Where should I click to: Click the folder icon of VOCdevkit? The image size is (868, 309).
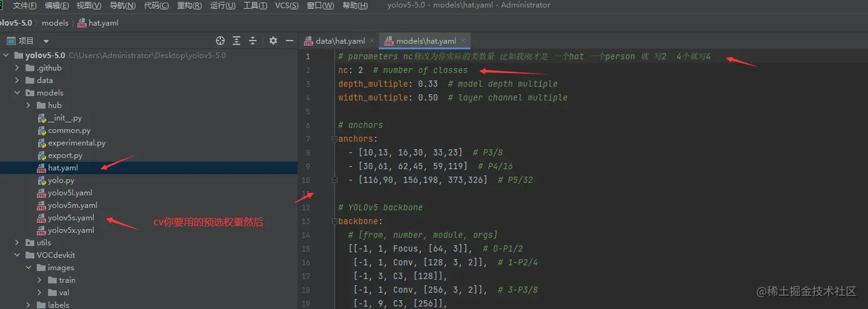tap(31, 255)
